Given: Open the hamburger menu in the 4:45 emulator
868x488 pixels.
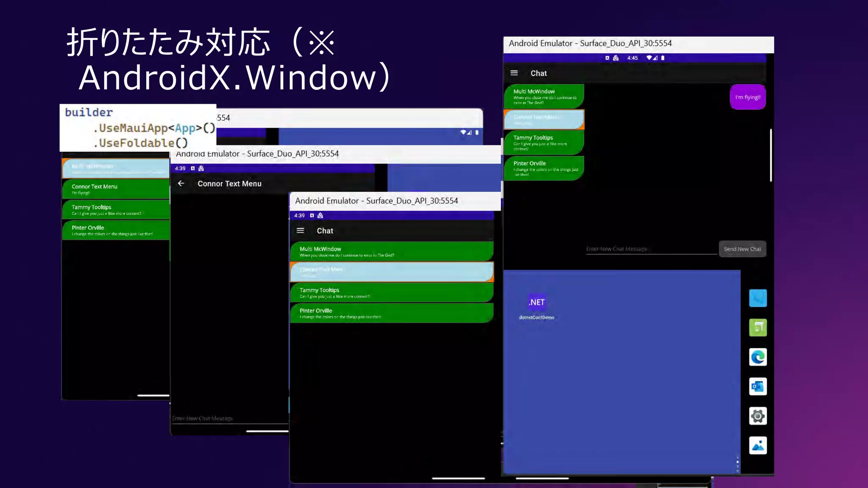Looking at the screenshot, I should [514, 73].
